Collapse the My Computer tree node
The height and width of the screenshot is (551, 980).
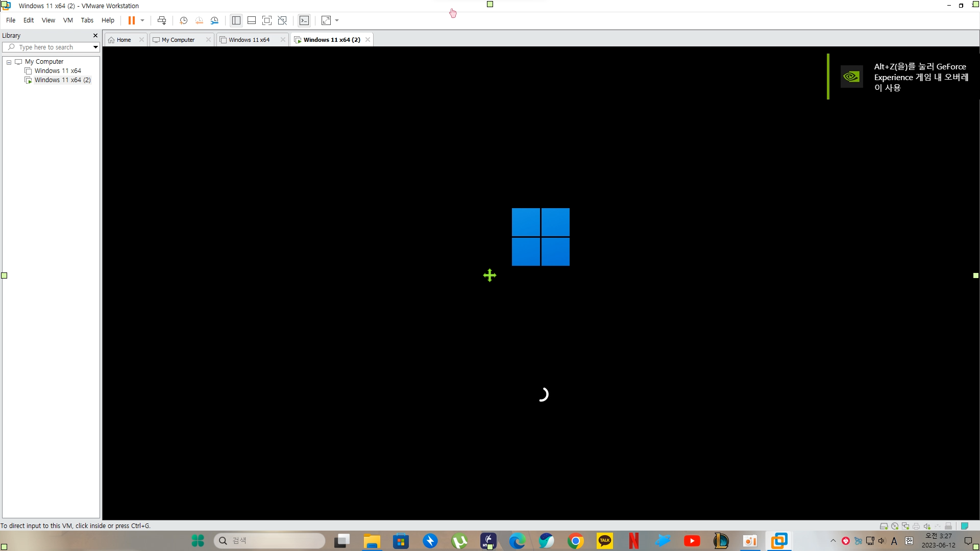pos(9,62)
